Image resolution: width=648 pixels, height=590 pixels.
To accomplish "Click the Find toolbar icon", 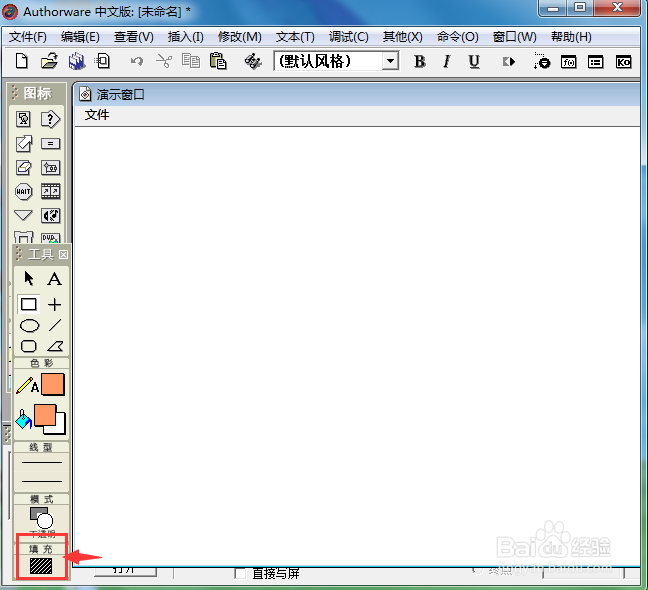I will [x=253, y=62].
